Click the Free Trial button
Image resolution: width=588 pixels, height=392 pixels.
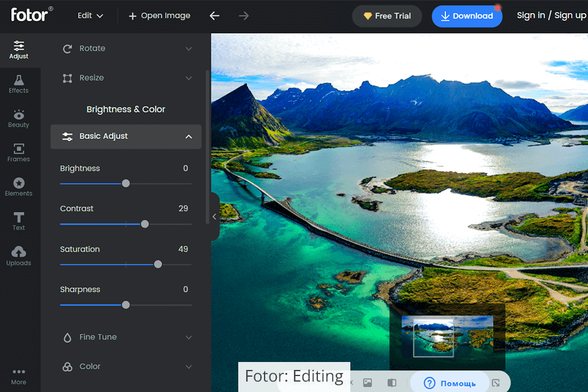pos(387,17)
